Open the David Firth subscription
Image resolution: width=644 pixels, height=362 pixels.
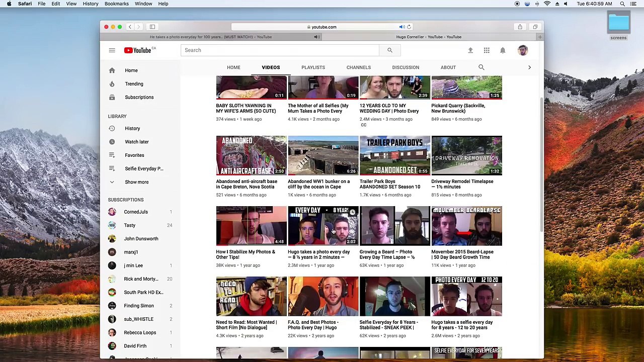pos(135,346)
